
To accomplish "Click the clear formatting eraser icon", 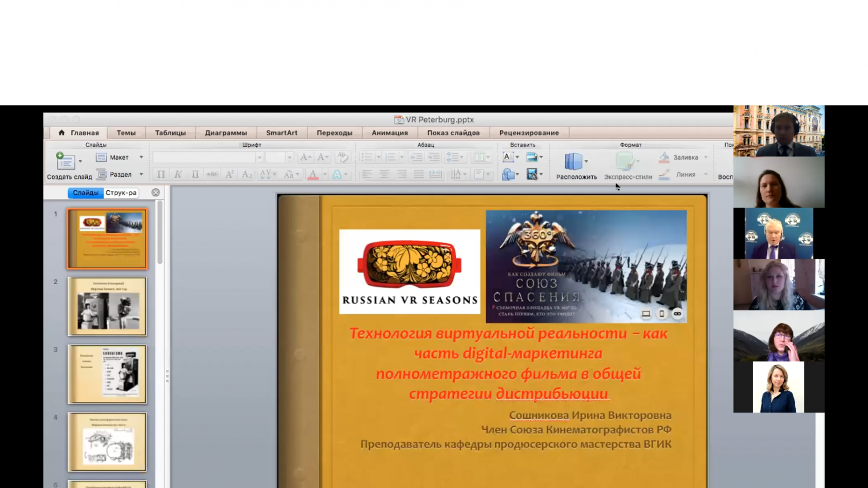I will (x=342, y=157).
